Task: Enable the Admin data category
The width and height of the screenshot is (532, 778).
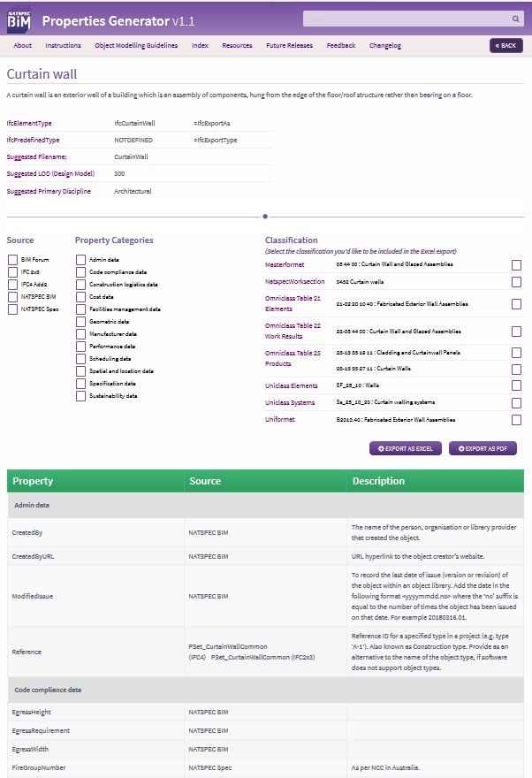Action: tap(80, 260)
